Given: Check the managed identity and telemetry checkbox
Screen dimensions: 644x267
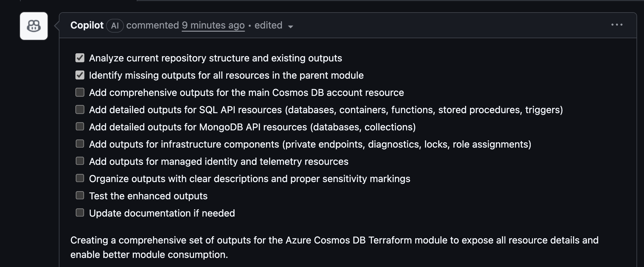Looking at the screenshot, I should pos(80,161).
